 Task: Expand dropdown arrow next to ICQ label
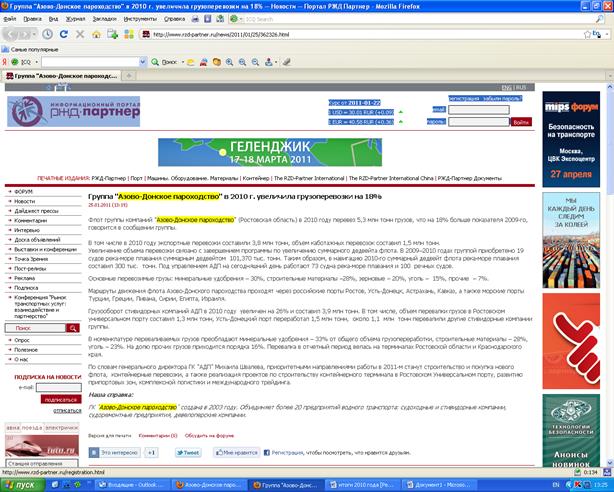pyautogui.click(x=36, y=62)
